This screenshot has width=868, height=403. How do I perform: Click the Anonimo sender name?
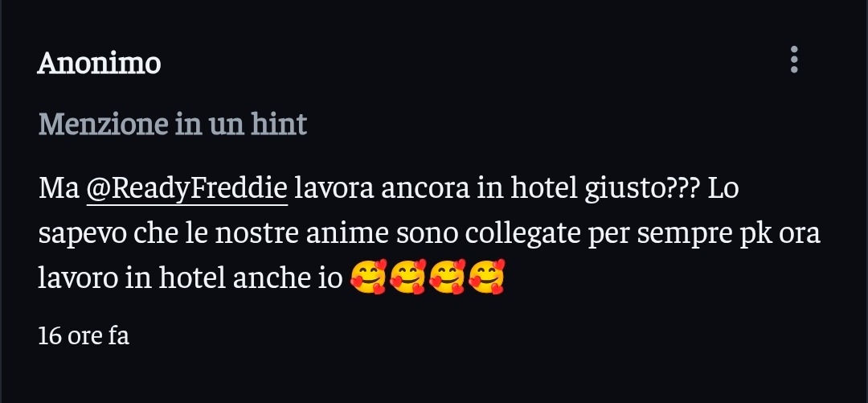click(99, 64)
